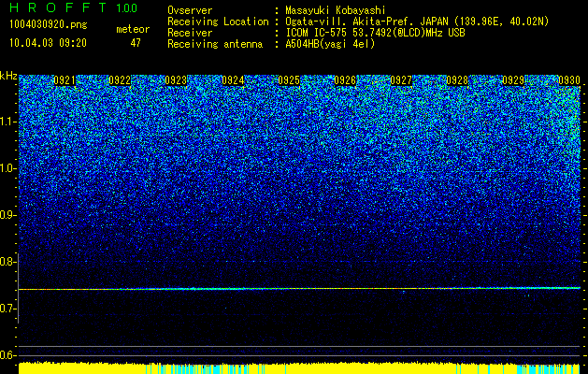Click the Receiving Location field label

(218, 22)
